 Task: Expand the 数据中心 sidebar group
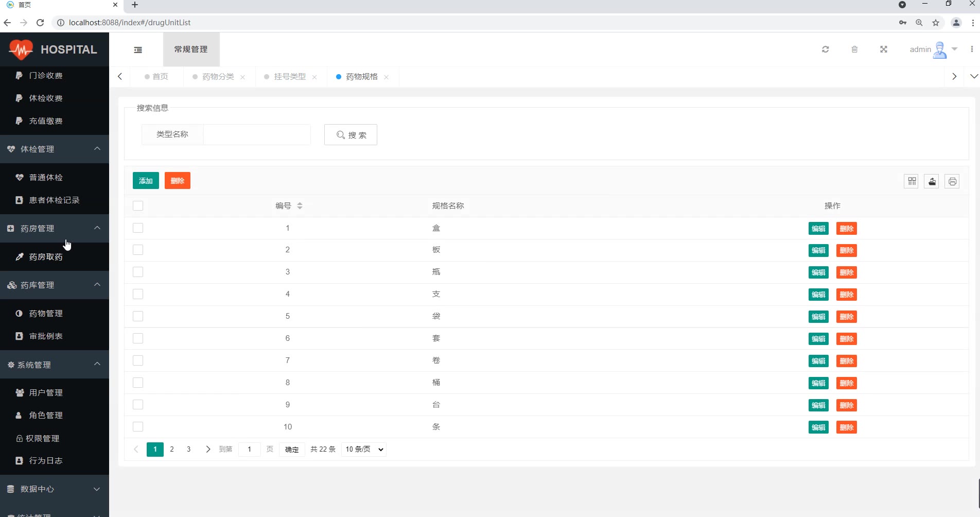click(x=55, y=489)
